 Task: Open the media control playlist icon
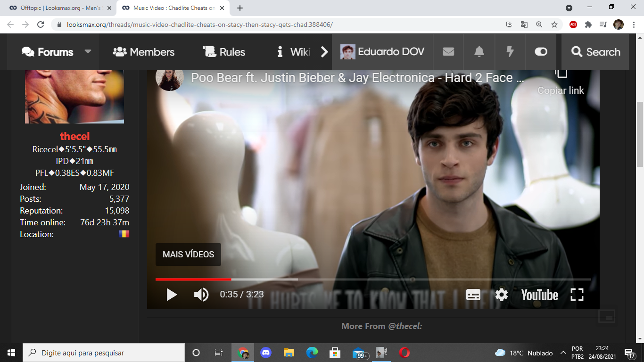click(x=603, y=25)
